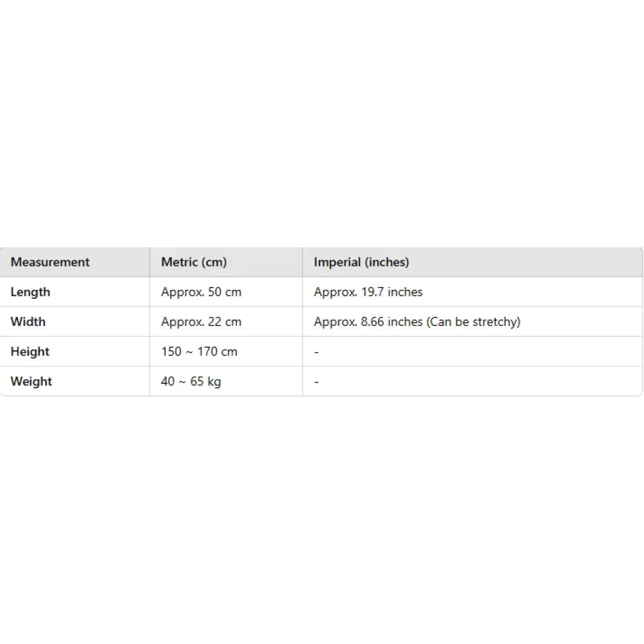Click the (Can be stretchy) note
This screenshot has height=644, width=644.
[x=473, y=321]
